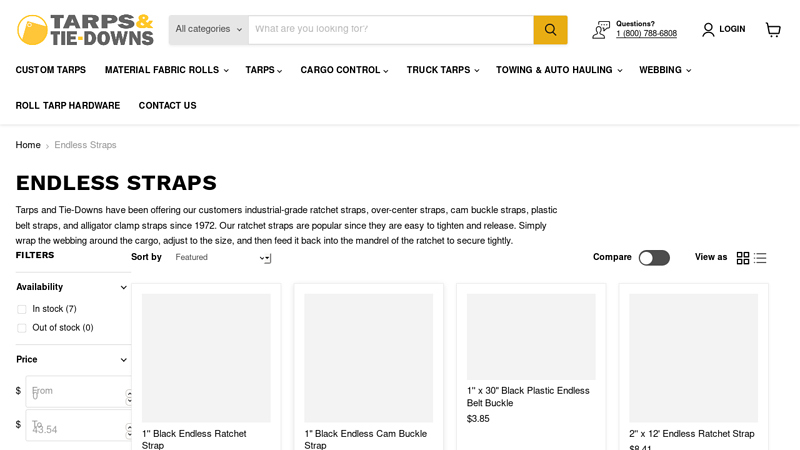The image size is (800, 450).
Task: Click the yellow search magnifier button
Action: (x=550, y=30)
